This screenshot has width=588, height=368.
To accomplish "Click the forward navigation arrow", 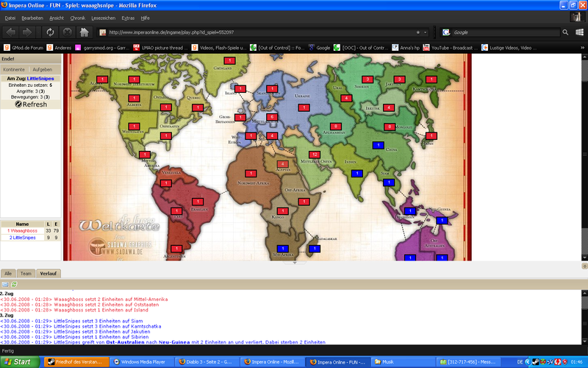I will point(27,32).
